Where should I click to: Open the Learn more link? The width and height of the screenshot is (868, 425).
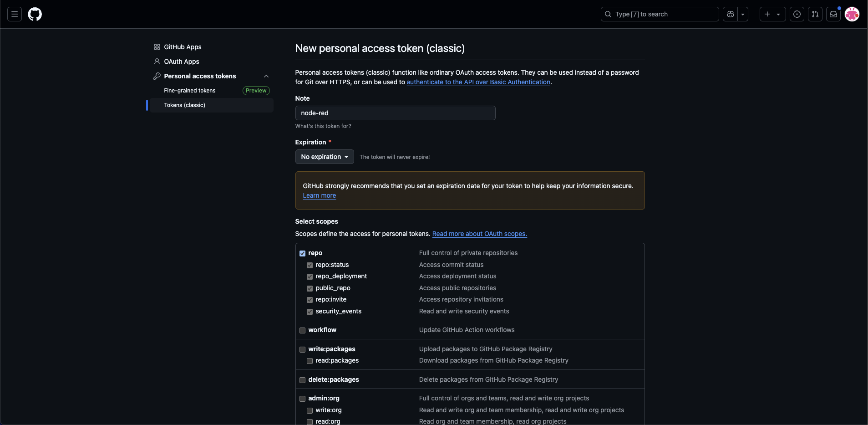point(320,195)
